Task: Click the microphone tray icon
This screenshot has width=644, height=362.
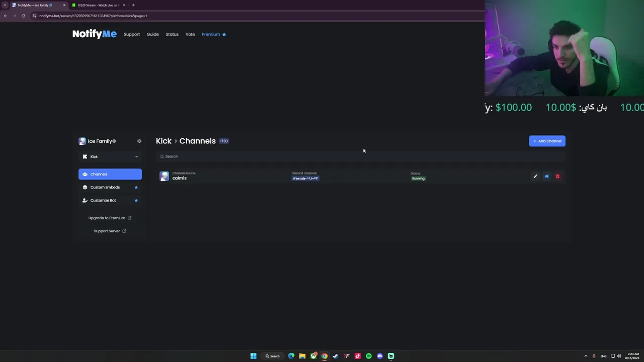Action: pos(594,356)
